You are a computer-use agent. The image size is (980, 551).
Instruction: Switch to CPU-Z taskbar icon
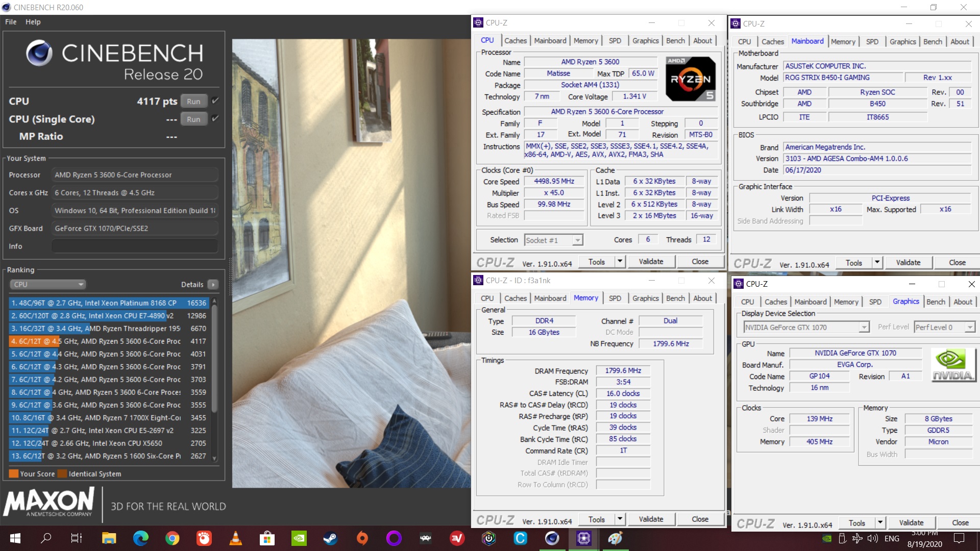coord(583,538)
